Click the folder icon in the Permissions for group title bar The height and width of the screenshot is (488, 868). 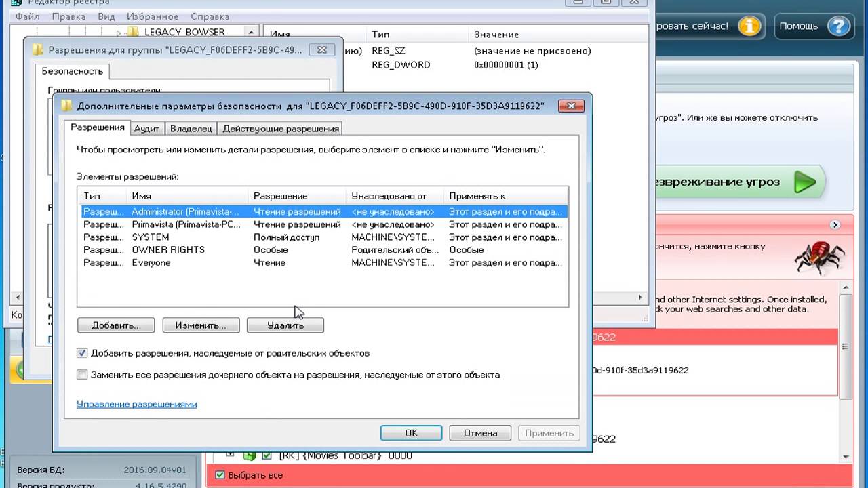pyautogui.click(x=38, y=50)
